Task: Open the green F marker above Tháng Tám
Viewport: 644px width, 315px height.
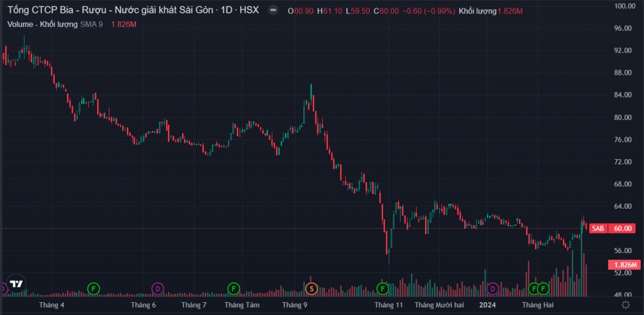Action: click(233, 289)
